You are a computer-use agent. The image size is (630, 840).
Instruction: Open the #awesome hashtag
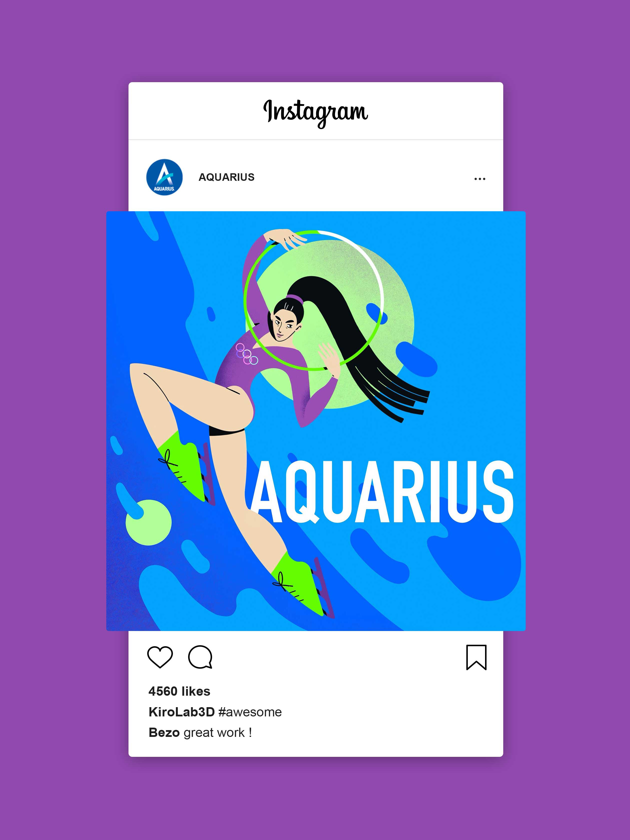[x=251, y=712]
